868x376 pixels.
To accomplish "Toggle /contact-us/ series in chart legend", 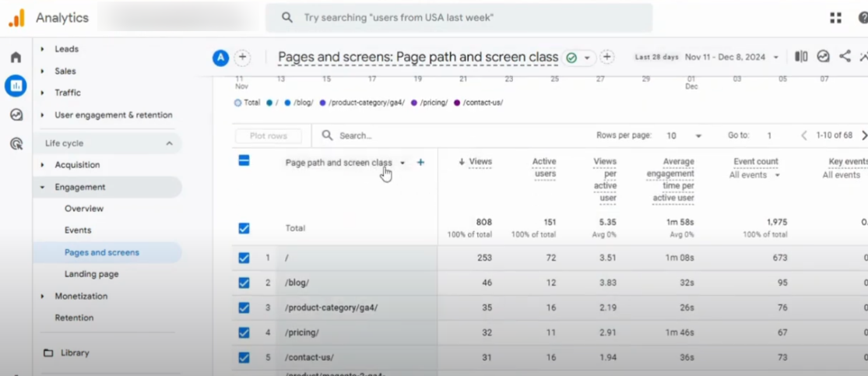I will point(478,103).
